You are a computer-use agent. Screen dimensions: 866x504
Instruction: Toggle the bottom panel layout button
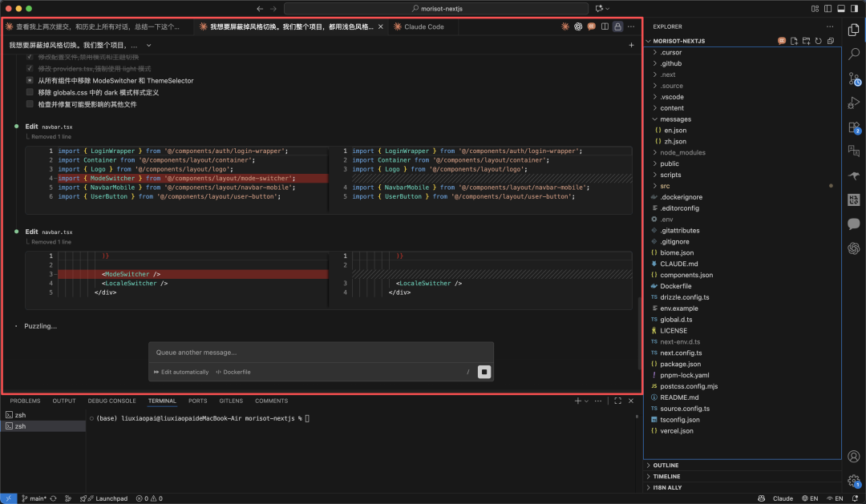pyautogui.click(x=841, y=8)
